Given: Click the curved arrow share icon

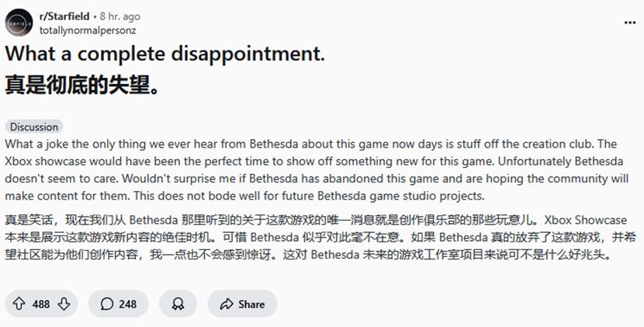Looking at the screenshot, I should pos(227,304).
